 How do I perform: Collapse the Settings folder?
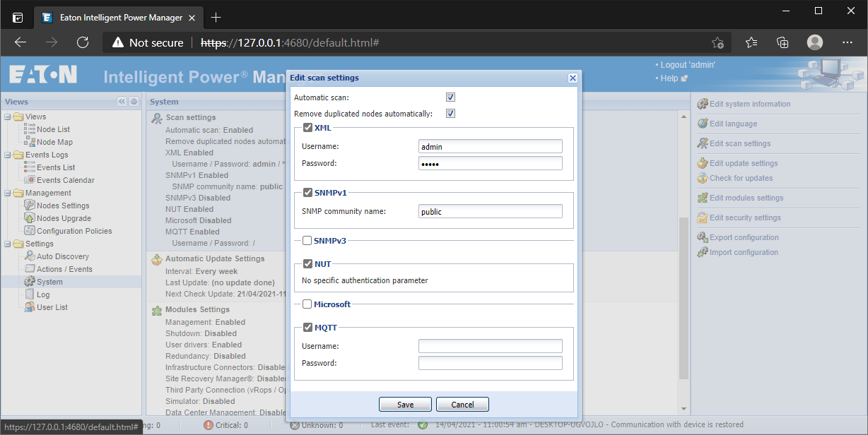7,244
